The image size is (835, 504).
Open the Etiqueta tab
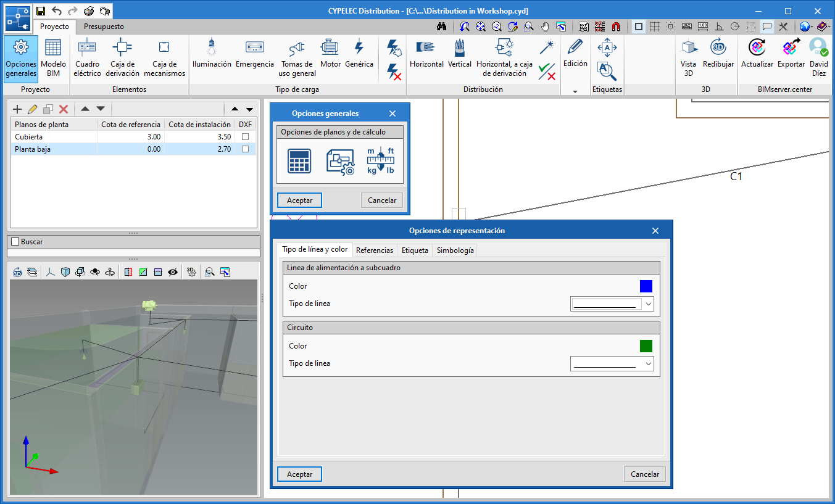click(415, 250)
